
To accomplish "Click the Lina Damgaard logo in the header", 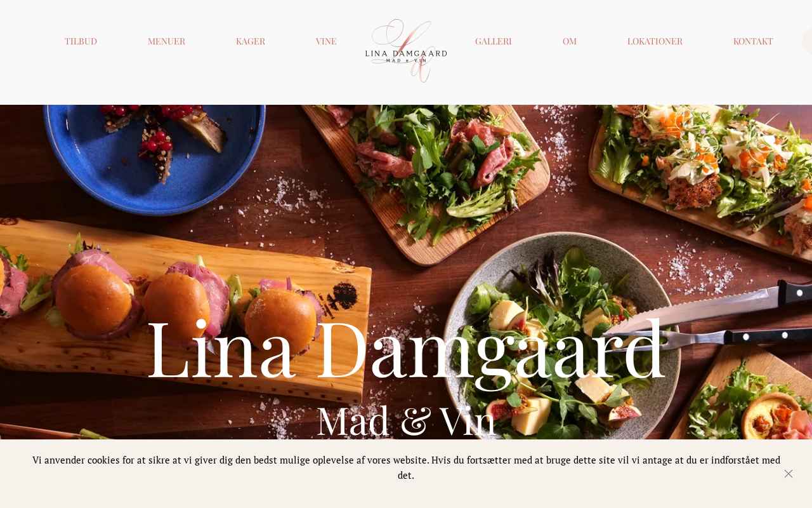I will pyautogui.click(x=406, y=51).
